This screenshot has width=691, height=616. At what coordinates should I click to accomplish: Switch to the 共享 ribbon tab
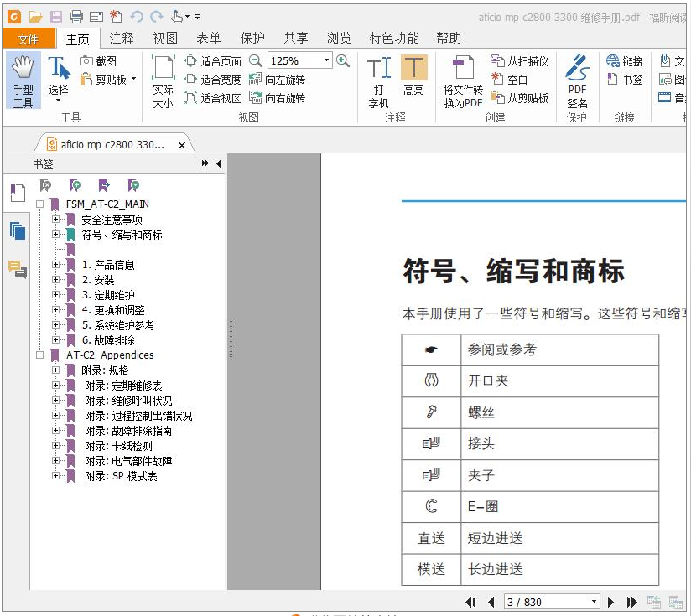tap(296, 39)
